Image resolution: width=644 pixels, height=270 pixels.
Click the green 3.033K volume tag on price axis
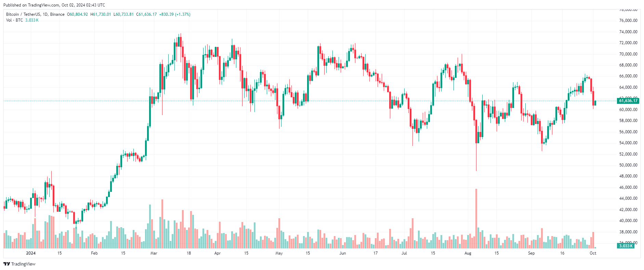click(626, 246)
